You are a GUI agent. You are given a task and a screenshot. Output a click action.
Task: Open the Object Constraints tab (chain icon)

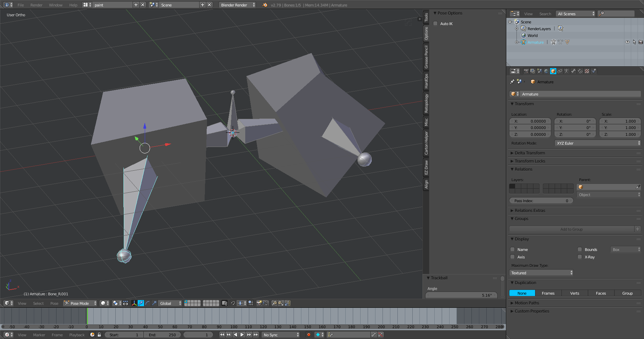560,71
